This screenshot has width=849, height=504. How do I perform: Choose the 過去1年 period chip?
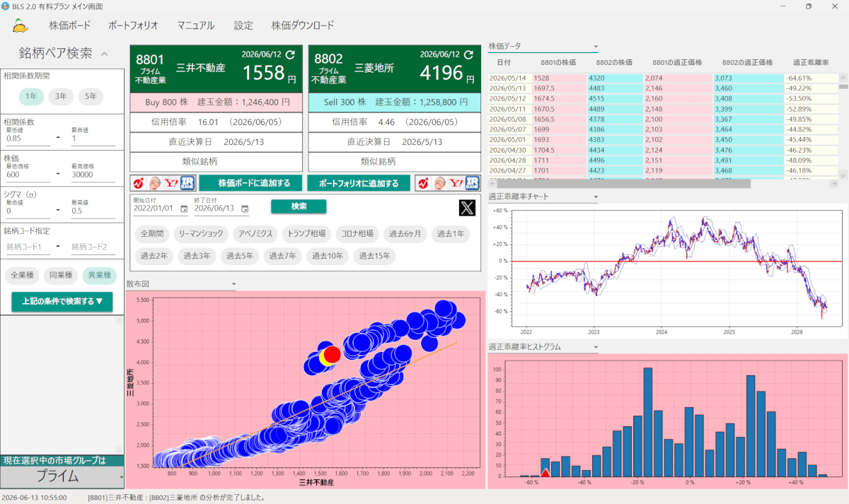tap(451, 233)
